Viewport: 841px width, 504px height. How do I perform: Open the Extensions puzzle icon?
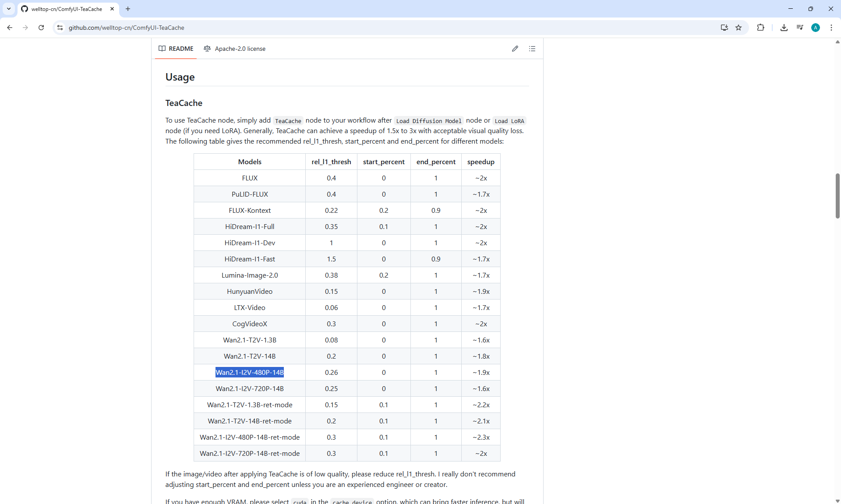tap(760, 28)
